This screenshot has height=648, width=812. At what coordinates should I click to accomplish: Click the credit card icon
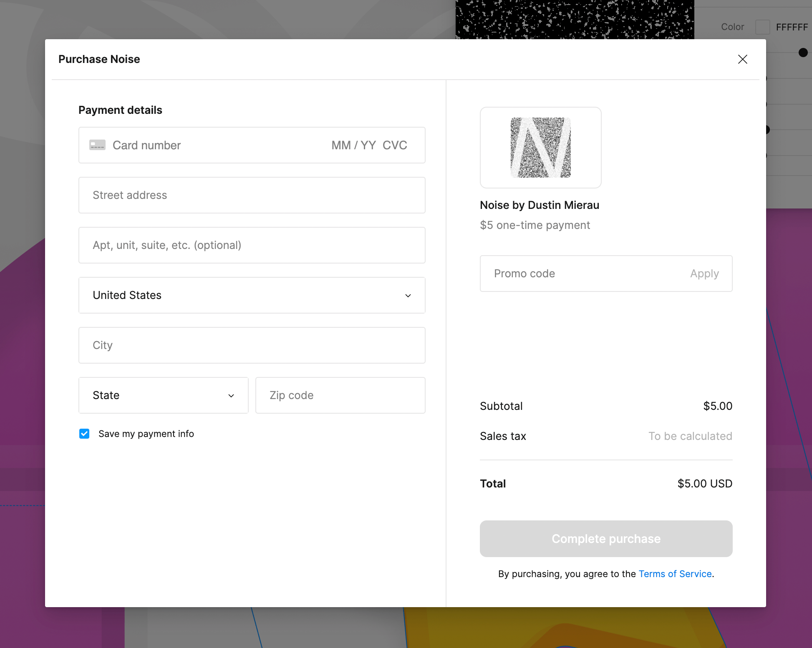pyautogui.click(x=97, y=145)
